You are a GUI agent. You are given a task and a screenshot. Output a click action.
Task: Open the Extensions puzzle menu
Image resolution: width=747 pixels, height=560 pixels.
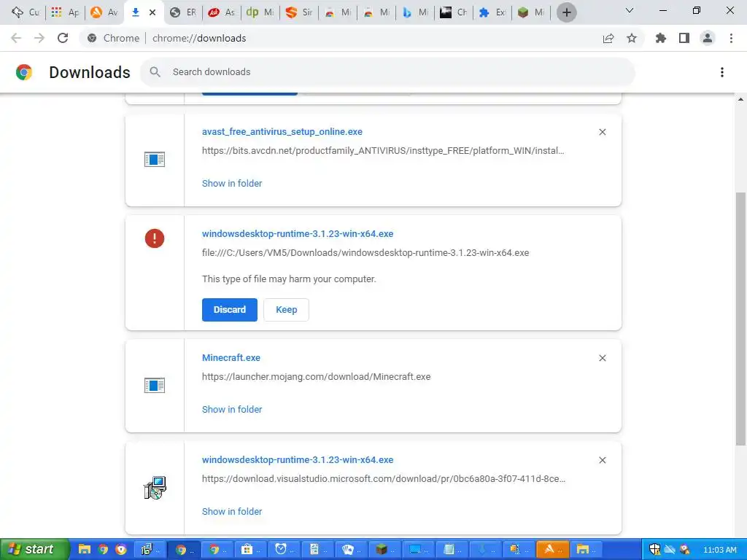pyautogui.click(x=661, y=38)
